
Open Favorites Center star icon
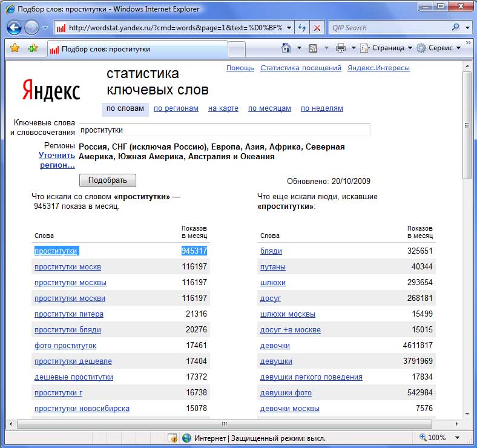[15, 48]
